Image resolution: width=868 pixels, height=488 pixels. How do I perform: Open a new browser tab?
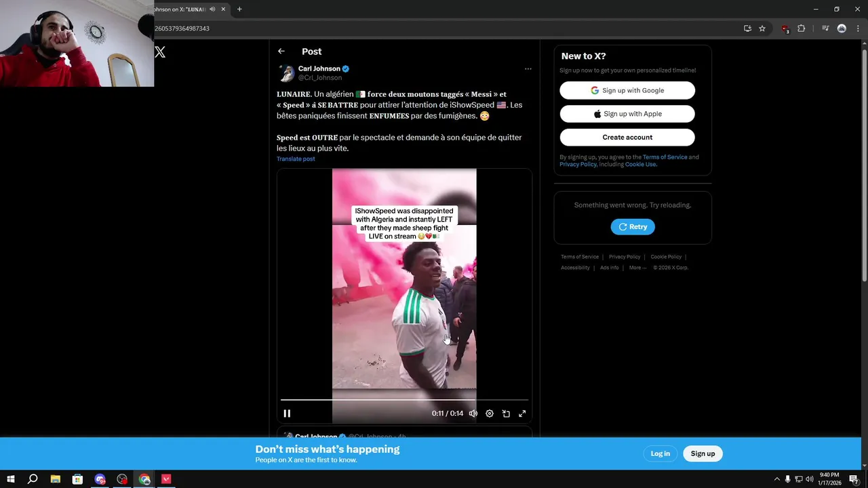(x=239, y=9)
